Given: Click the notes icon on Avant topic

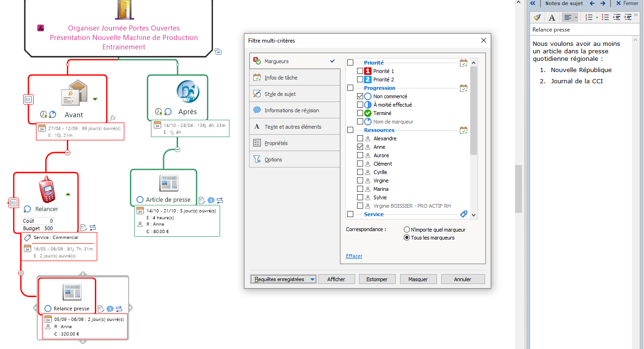Looking at the screenshot, I should [x=29, y=99].
